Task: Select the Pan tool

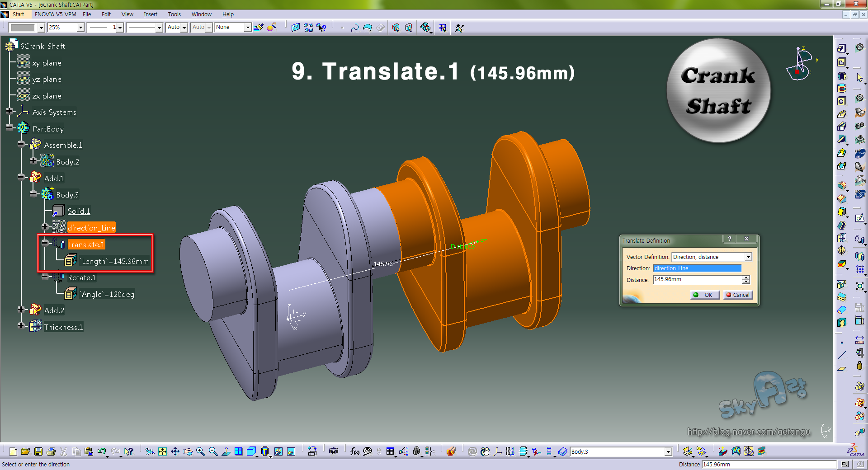Action: click(x=175, y=451)
